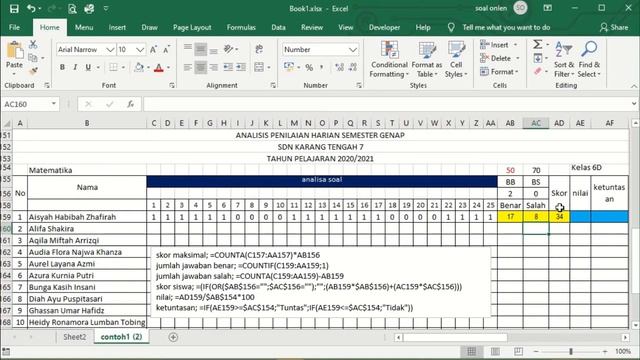Switch to Page Layout view in the status bar

click(x=495, y=351)
